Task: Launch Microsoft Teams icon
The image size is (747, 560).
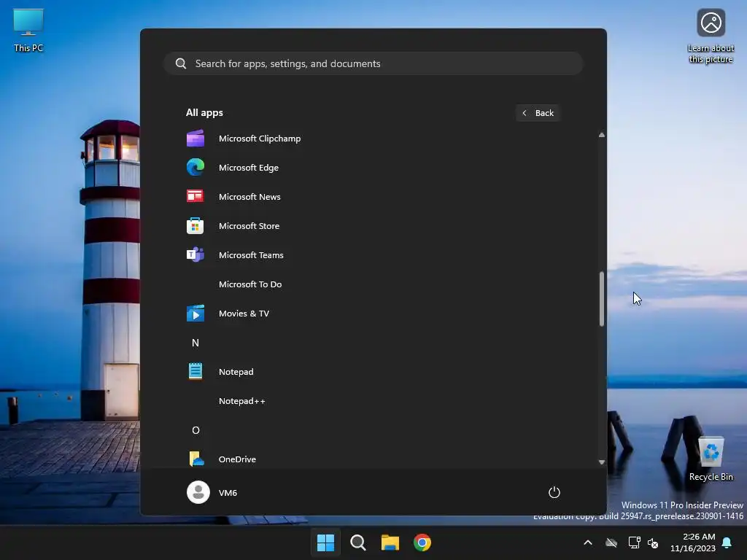Action: click(x=196, y=254)
